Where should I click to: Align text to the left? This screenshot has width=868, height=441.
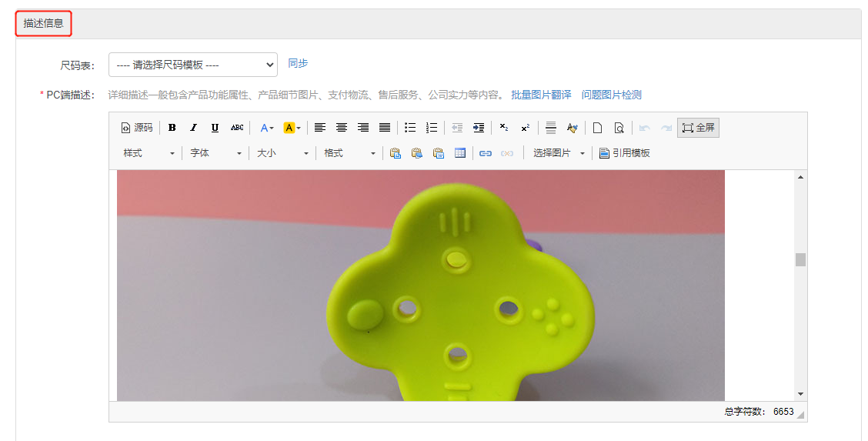tap(320, 128)
